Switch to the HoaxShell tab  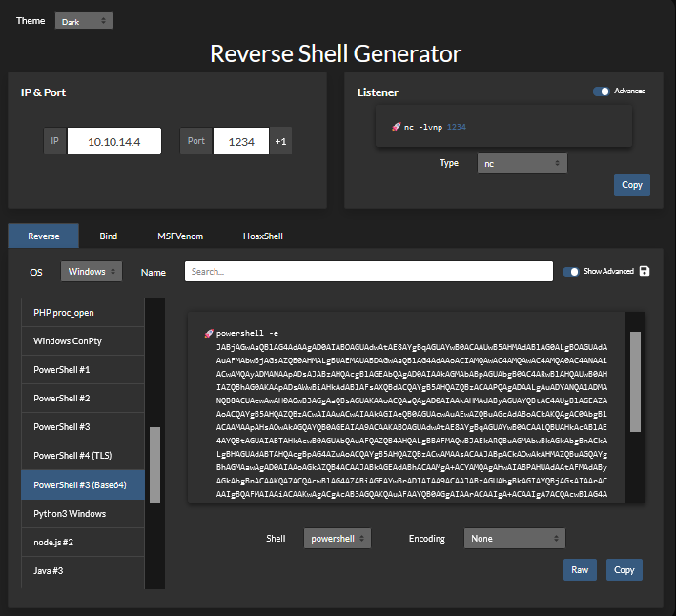(263, 236)
